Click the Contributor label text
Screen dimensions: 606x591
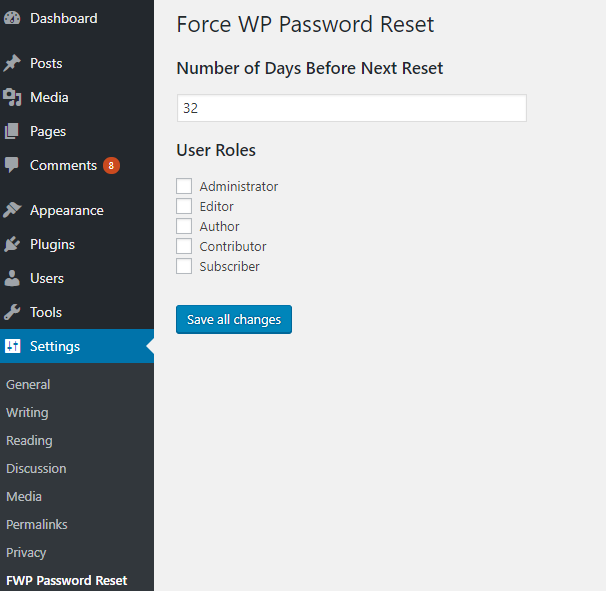point(233,246)
